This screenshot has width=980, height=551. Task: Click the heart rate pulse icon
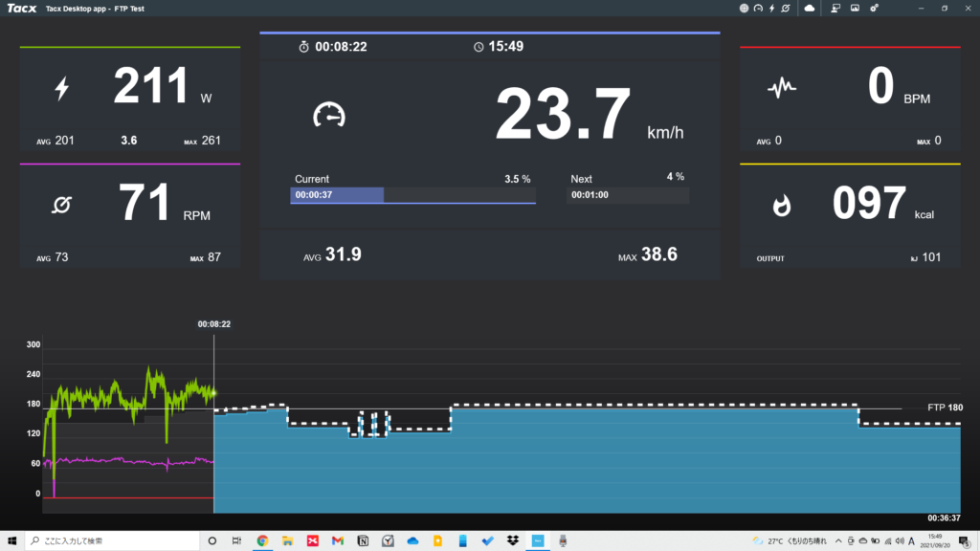(x=782, y=89)
